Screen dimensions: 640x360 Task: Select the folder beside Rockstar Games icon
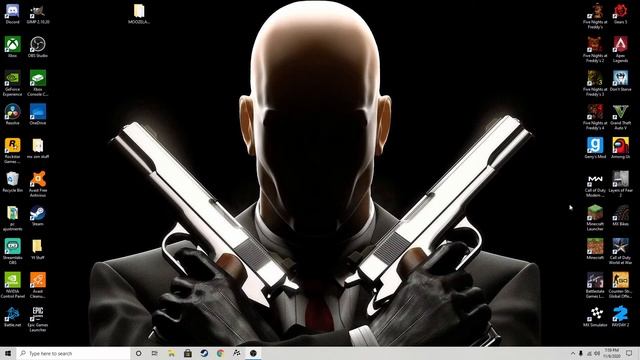point(38,148)
